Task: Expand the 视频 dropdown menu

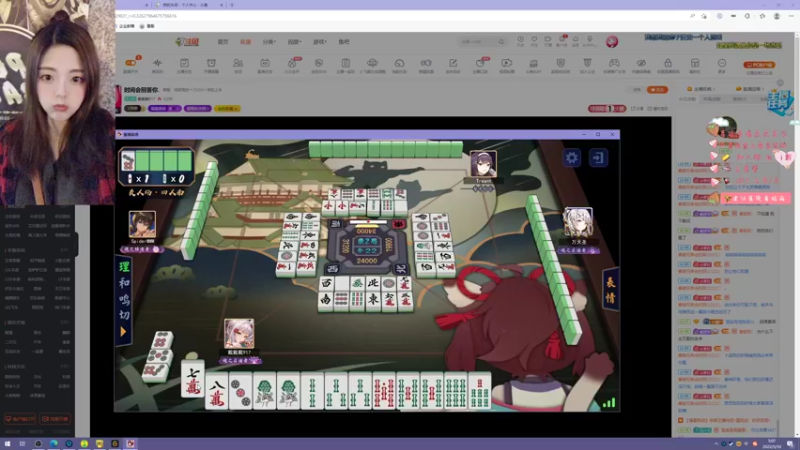Action: click(294, 42)
